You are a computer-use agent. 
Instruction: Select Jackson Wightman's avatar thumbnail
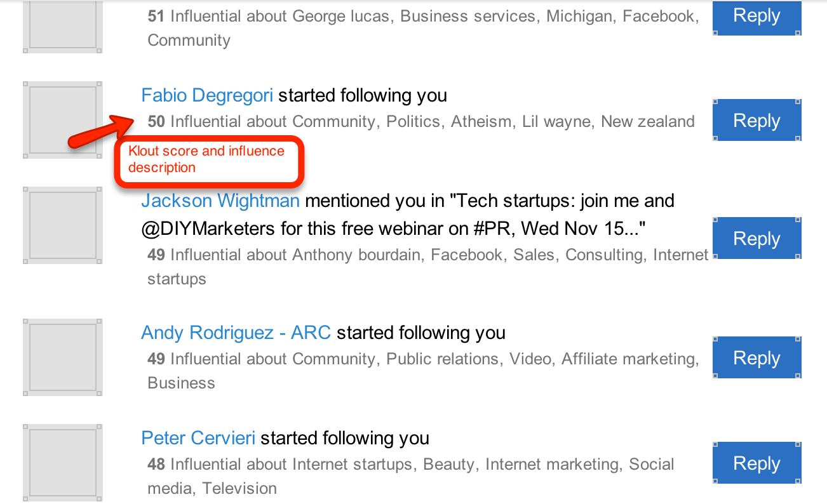pos(62,225)
